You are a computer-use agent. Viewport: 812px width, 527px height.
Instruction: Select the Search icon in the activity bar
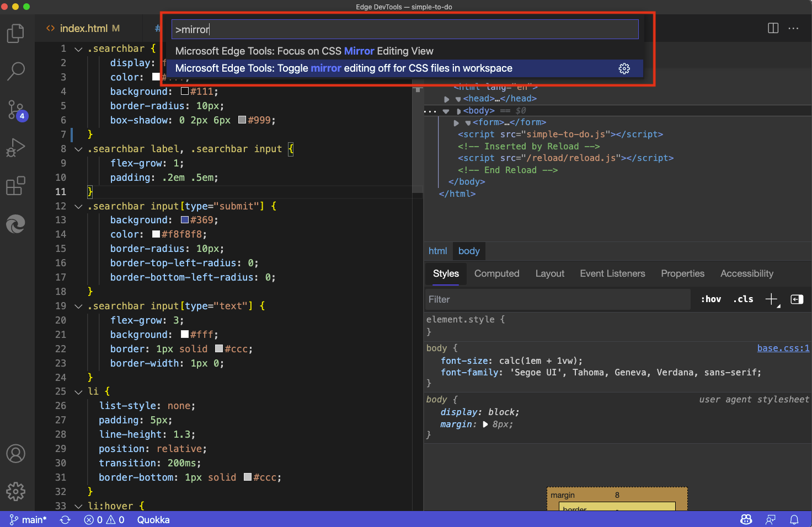pyautogui.click(x=15, y=72)
